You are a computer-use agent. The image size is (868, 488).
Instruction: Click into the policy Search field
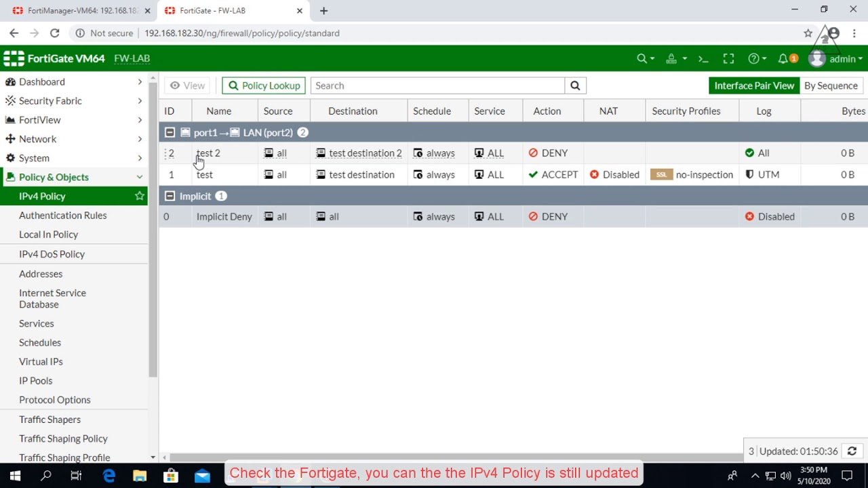pyautogui.click(x=437, y=85)
